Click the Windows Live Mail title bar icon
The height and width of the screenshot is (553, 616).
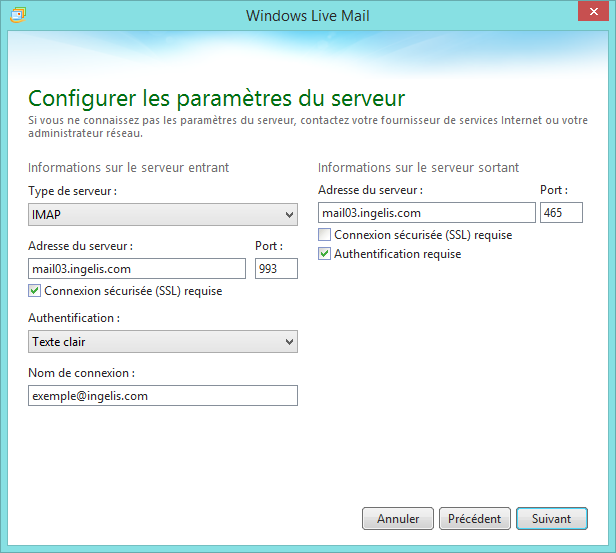(x=18, y=15)
